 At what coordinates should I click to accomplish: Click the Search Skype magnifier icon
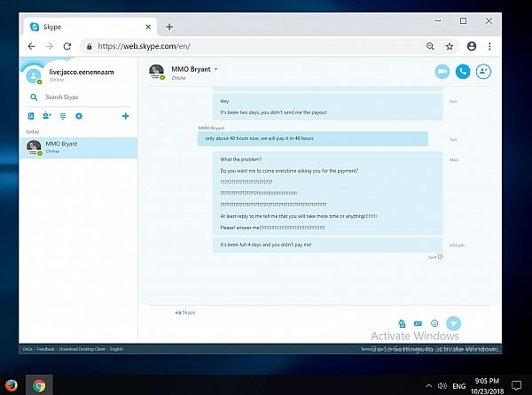click(34, 97)
